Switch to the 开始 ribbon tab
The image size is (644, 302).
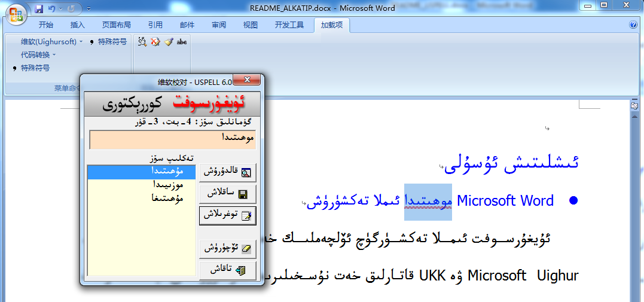pos(45,25)
